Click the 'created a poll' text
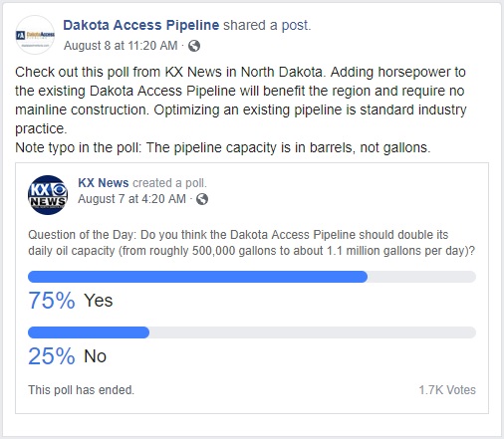This screenshot has height=439, width=504. tap(169, 183)
